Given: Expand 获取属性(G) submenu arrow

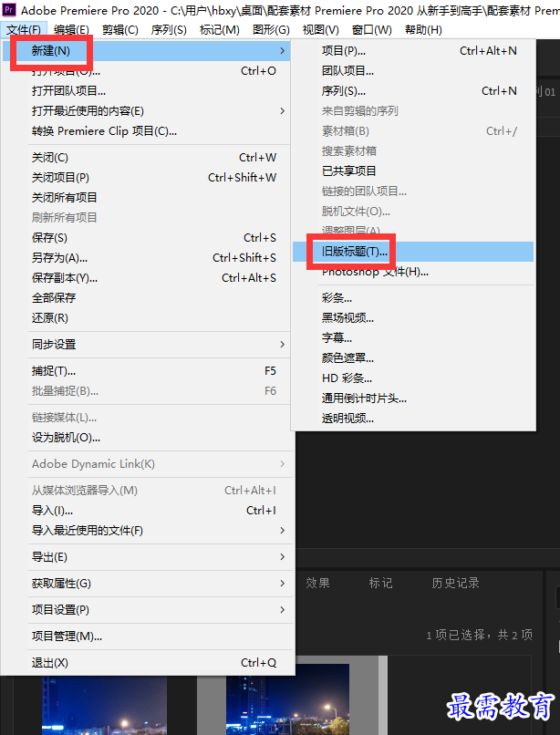Looking at the screenshot, I should point(282,584).
